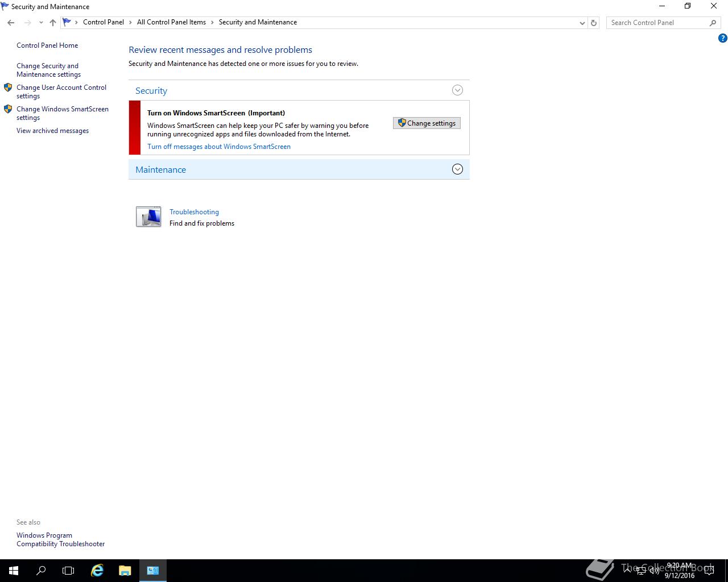
Task: Expand the Control Panel breadcrumb arrow
Action: tap(130, 23)
